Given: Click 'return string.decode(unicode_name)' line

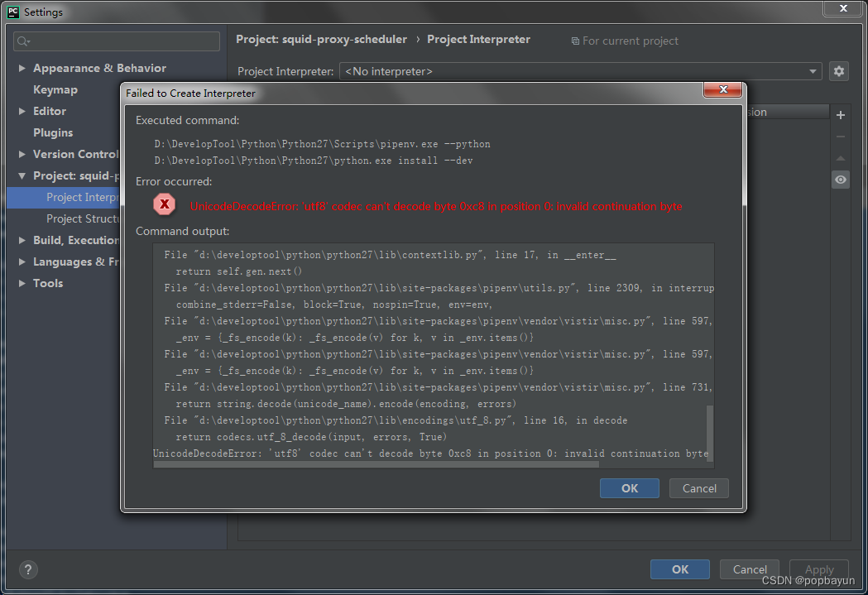Looking at the screenshot, I should pos(346,404).
